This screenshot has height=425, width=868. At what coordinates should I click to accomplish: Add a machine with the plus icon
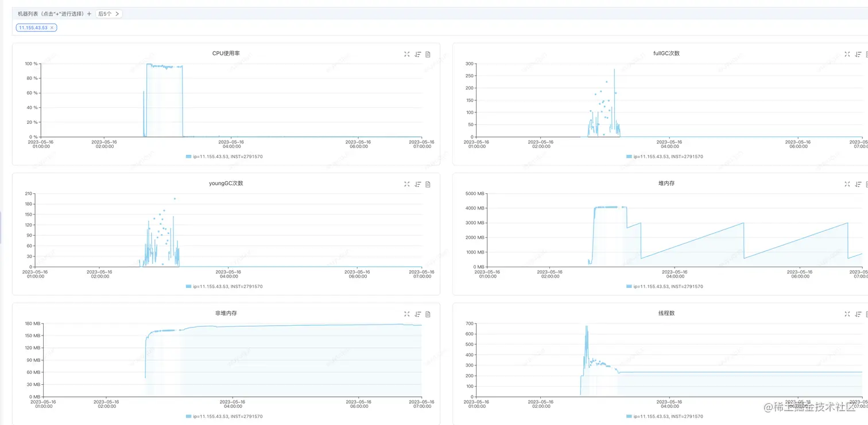tap(89, 14)
